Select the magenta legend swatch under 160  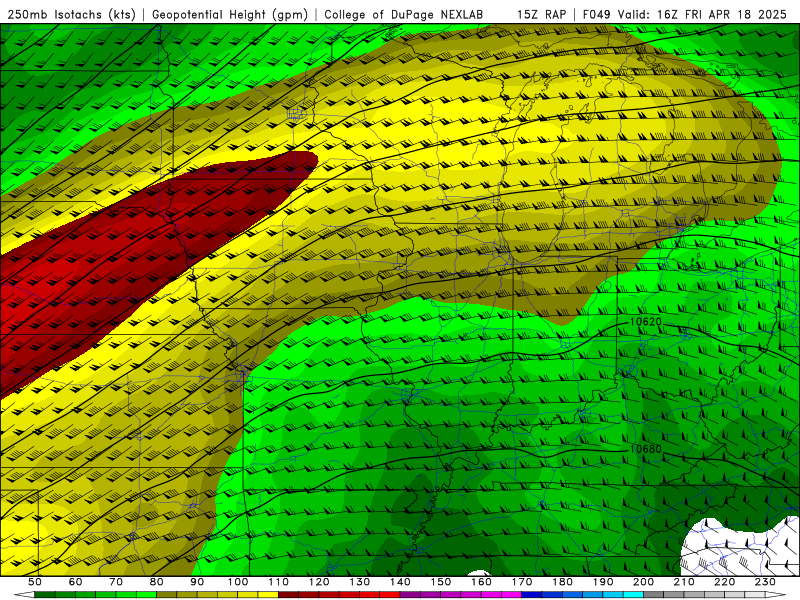pyautogui.click(x=491, y=595)
